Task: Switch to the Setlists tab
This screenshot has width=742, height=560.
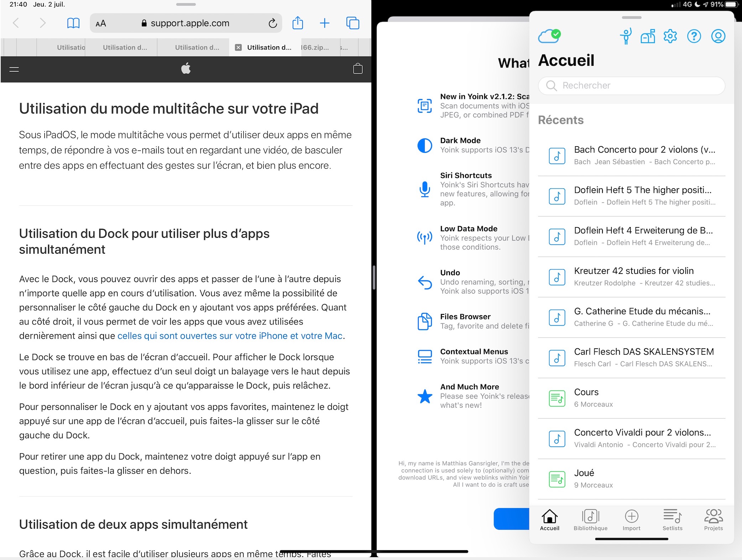Action: pos(672,520)
